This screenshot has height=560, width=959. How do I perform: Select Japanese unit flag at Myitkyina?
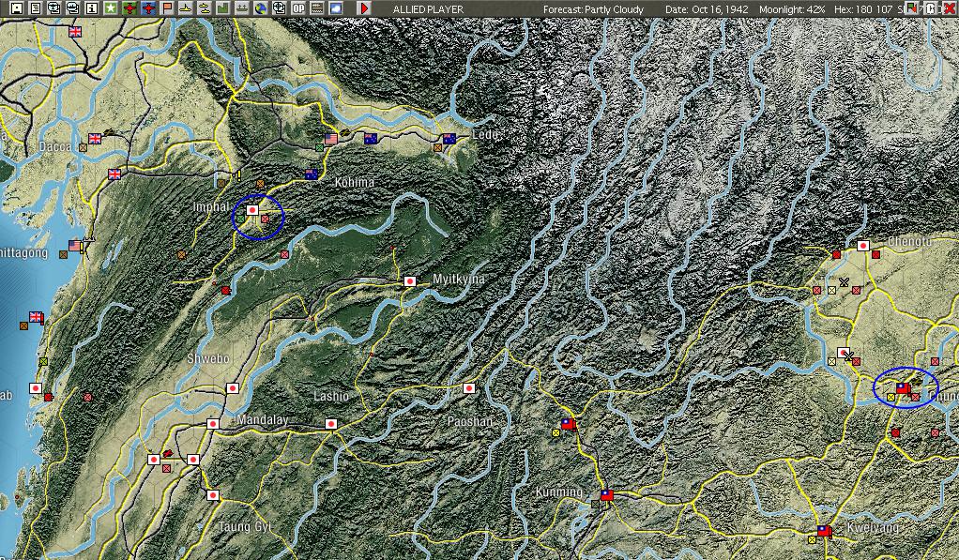pyautogui.click(x=410, y=281)
